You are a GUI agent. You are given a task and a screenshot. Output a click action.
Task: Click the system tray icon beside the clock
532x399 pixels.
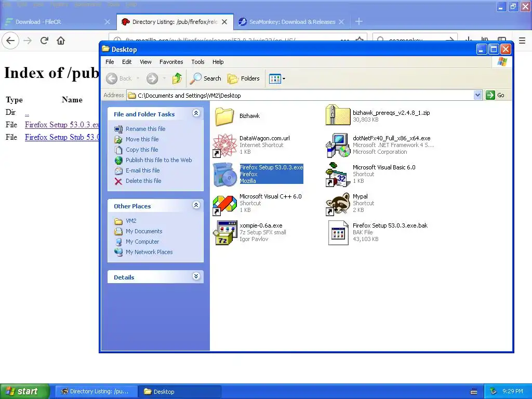click(x=494, y=391)
